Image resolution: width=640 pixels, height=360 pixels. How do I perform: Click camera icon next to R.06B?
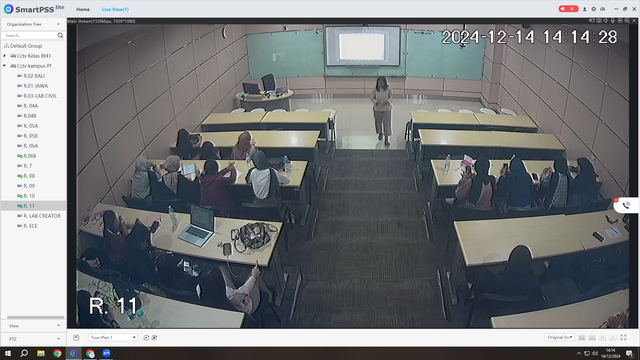click(x=20, y=156)
